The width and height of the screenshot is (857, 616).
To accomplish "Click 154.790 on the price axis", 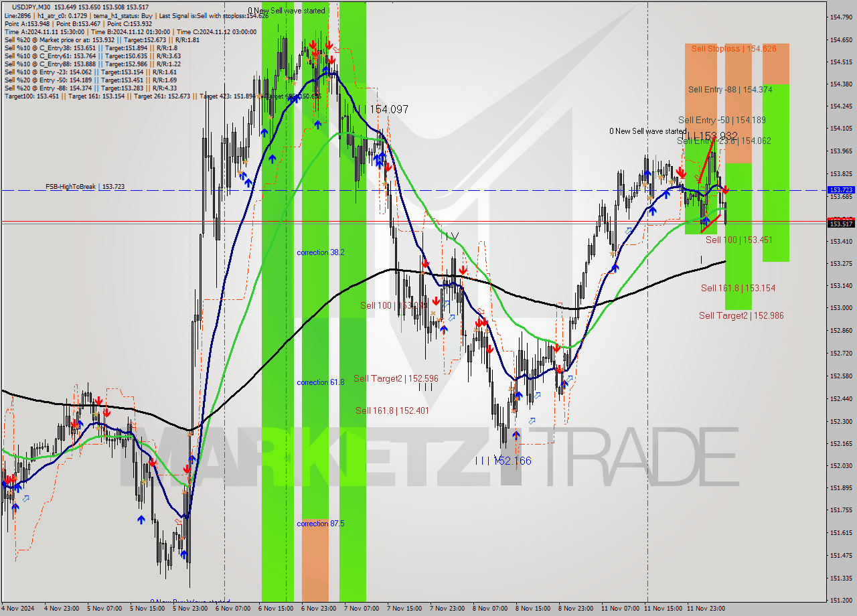I will pyautogui.click(x=841, y=17).
